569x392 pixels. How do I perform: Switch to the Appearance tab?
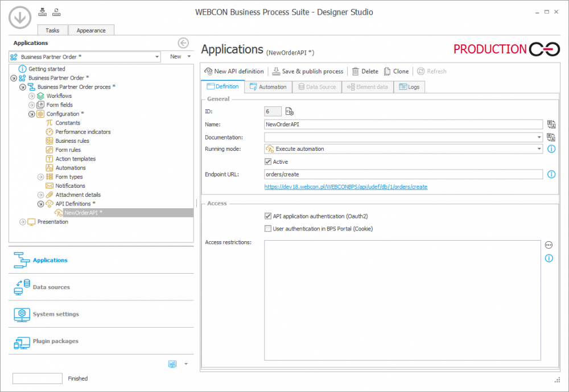coord(91,30)
